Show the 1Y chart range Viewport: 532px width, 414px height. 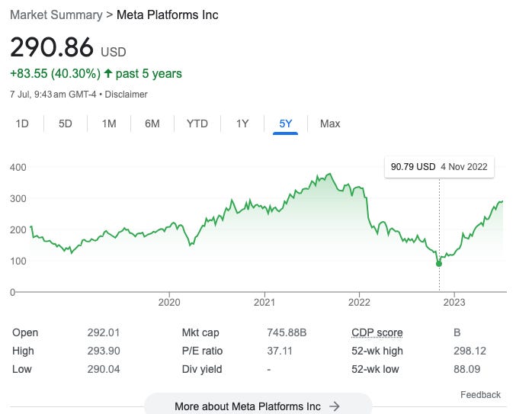pyautogui.click(x=242, y=124)
